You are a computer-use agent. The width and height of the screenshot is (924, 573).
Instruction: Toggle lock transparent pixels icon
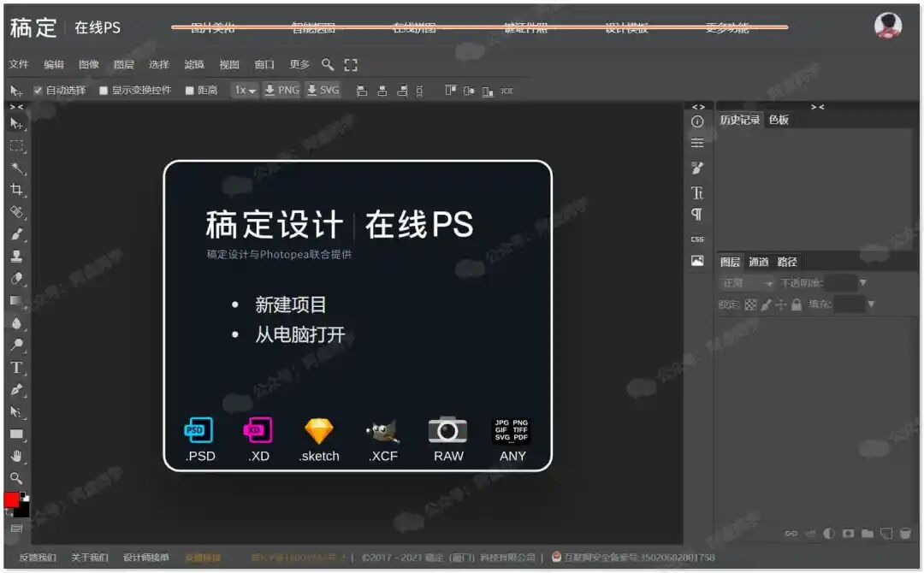(x=750, y=304)
